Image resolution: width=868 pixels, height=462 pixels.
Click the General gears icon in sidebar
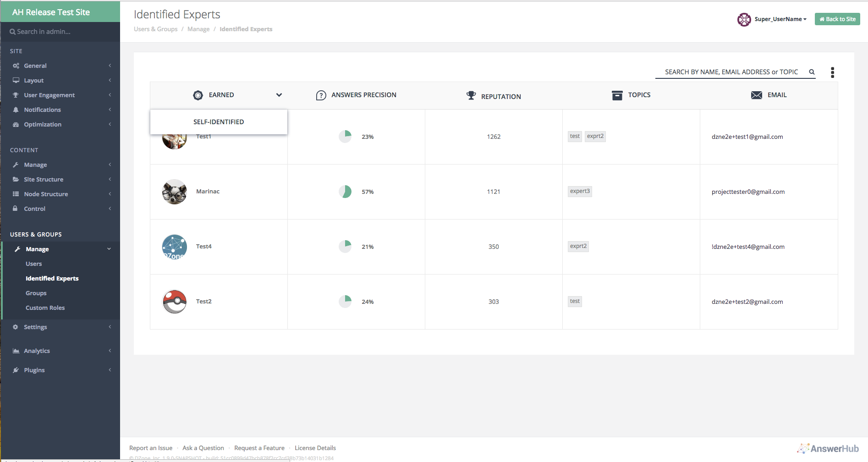(16, 66)
